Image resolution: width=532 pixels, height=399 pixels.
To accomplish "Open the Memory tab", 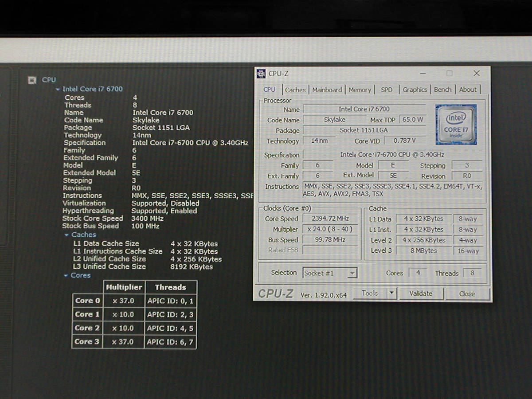I will (360, 90).
